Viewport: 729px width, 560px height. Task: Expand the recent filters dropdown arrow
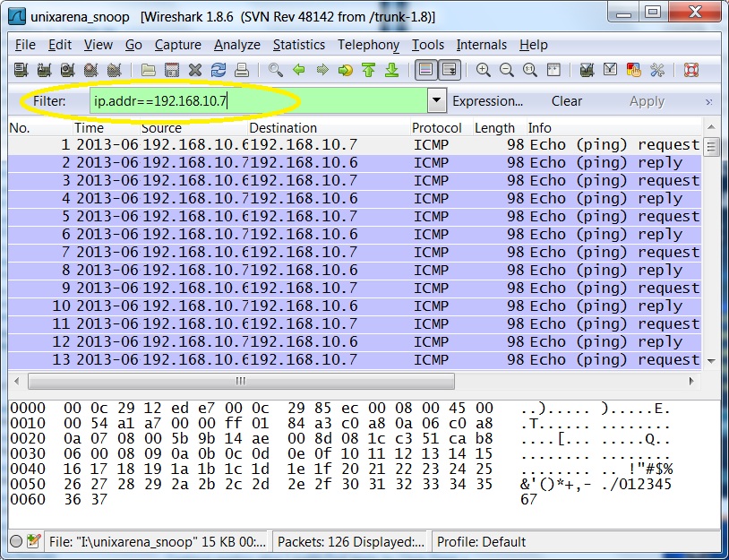pos(436,100)
